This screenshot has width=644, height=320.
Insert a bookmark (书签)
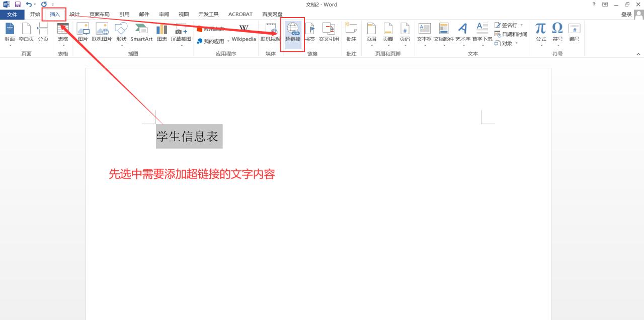(310, 33)
